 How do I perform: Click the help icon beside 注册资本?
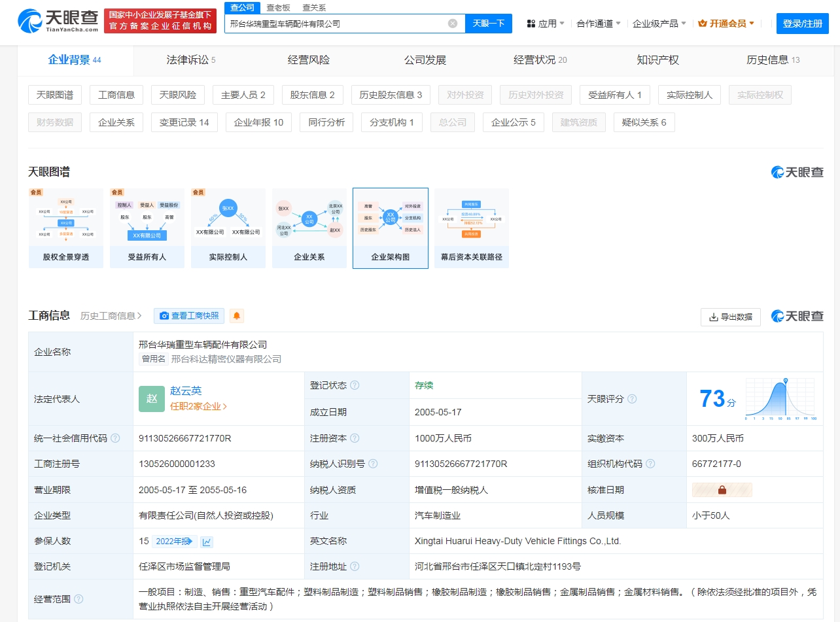[355, 438]
